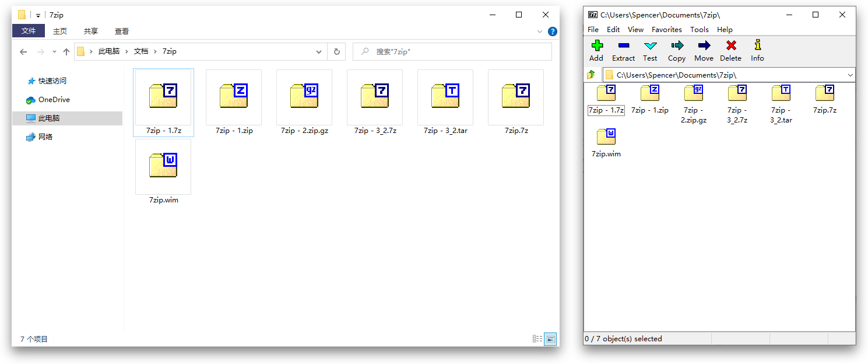This screenshot has height=364, width=868.
Task: Open OneDrive in Explorer sidebar
Action: (x=54, y=100)
